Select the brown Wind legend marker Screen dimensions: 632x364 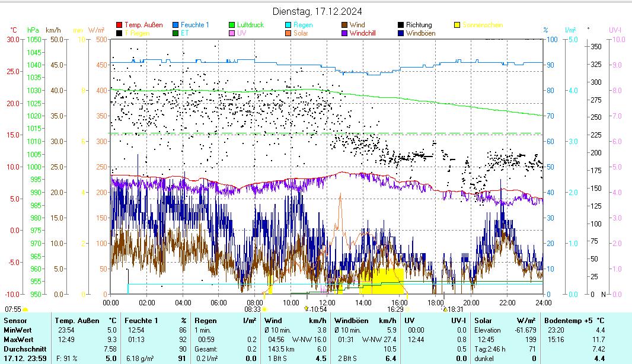(x=344, y=25)
